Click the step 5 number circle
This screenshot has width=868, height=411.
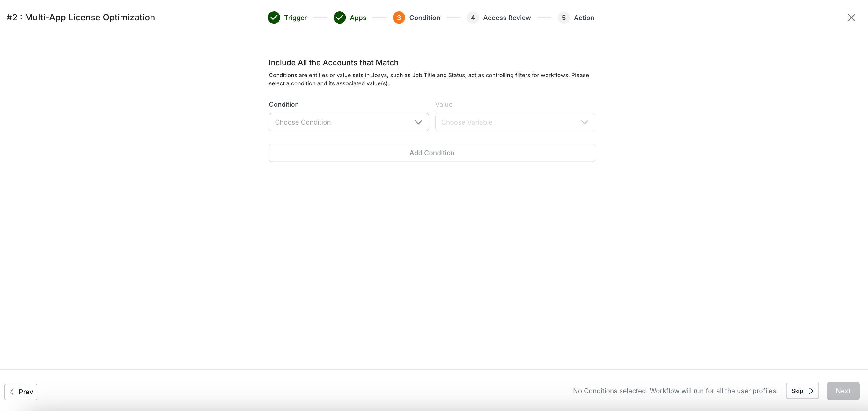point(563,18)
